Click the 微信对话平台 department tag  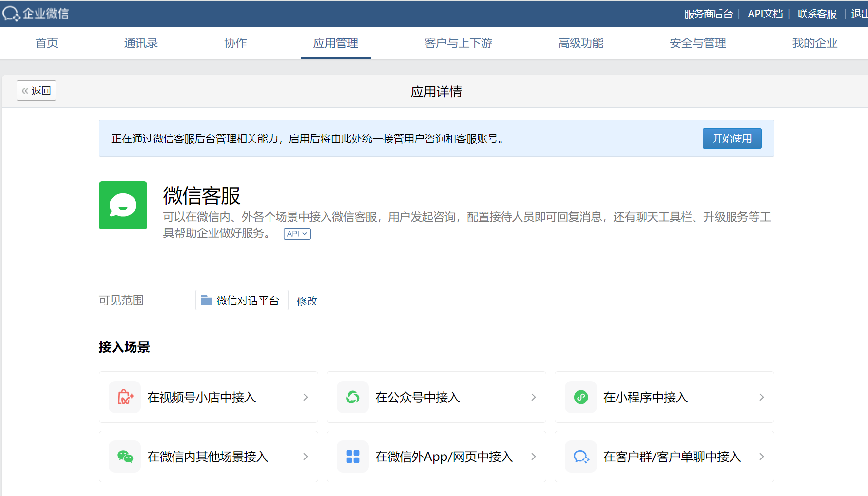point(242,300)
